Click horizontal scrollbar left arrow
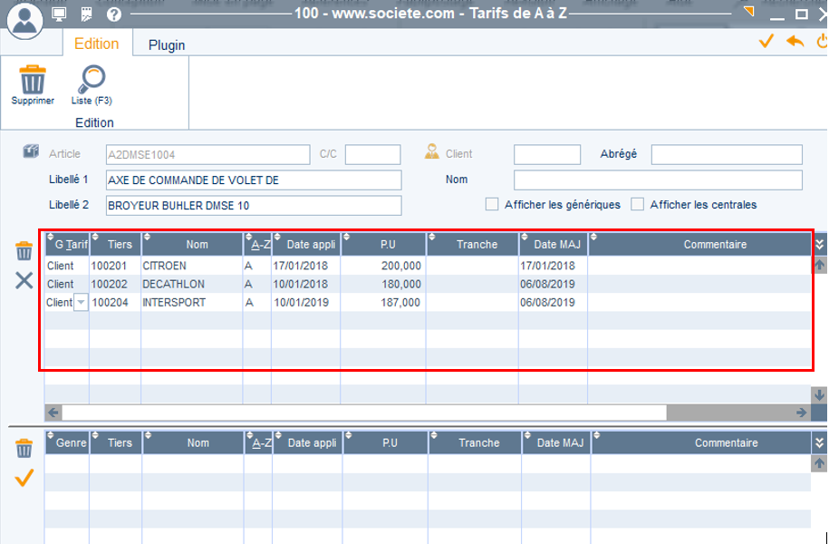The width and height of the screenshot is (829, 544). tap(53, 412)
